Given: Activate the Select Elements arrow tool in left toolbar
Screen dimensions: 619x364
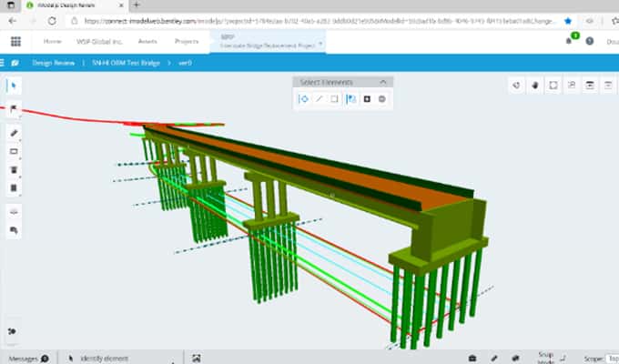Looking at the screenshot, I should [x=13, y=85].
